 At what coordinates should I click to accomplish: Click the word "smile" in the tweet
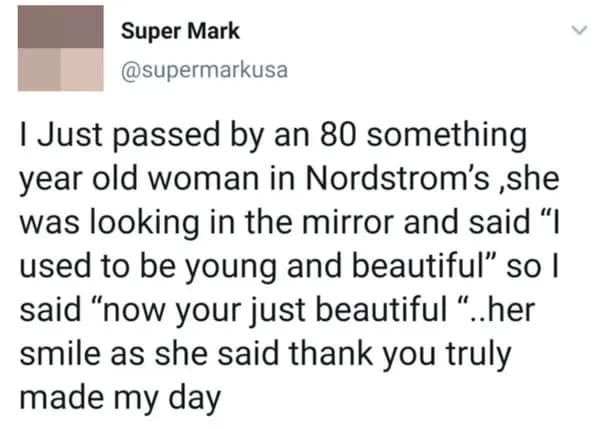[53, 353]
